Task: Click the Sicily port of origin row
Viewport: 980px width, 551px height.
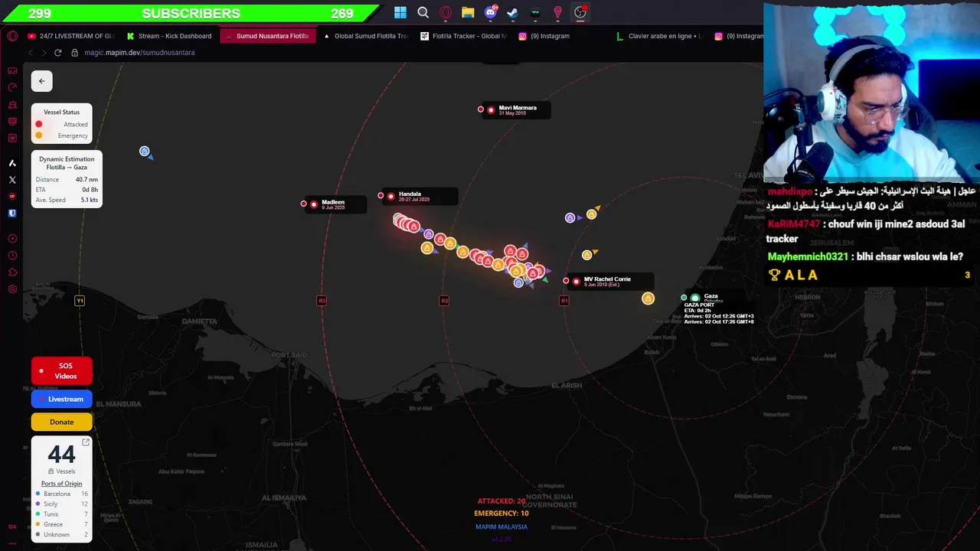Action: pos(62,504)
